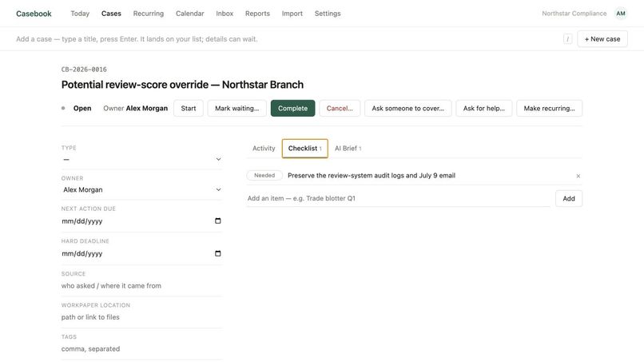Click the Start button for this case

tap(189, 109)
